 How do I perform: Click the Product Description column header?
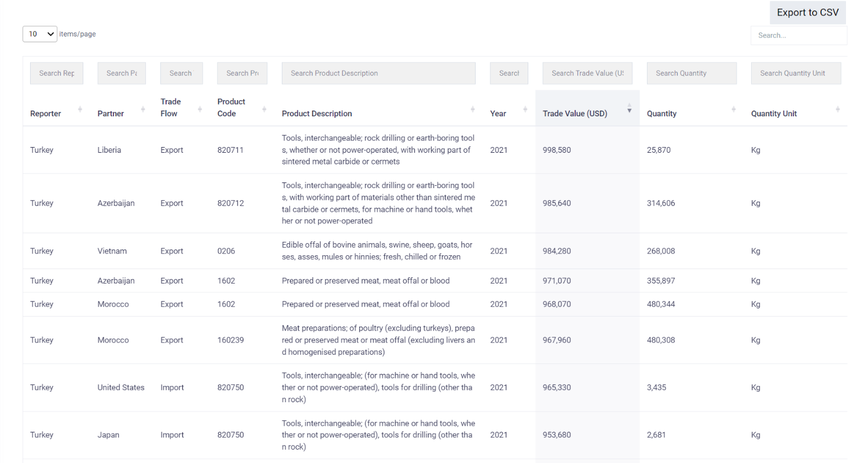click(317, 114)
